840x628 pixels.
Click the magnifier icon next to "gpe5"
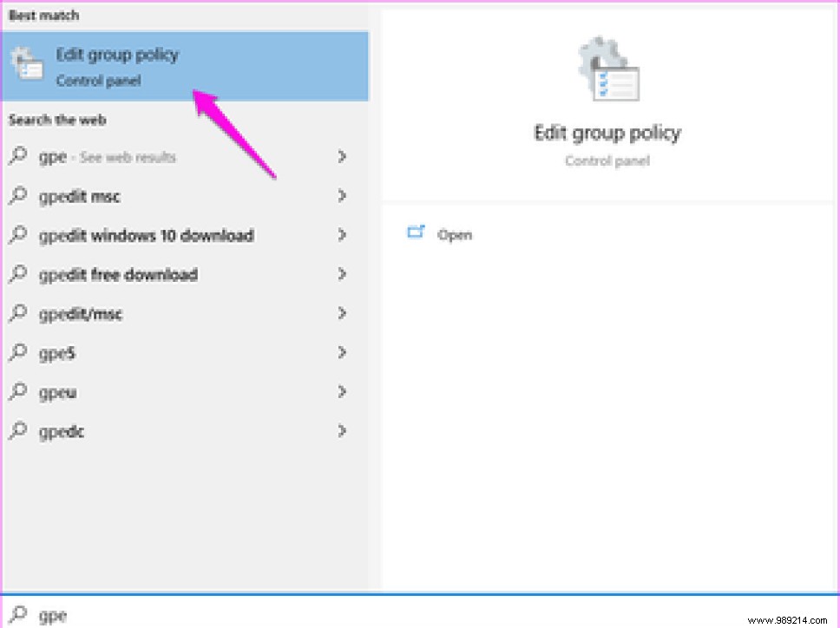(x=17, y=352)
